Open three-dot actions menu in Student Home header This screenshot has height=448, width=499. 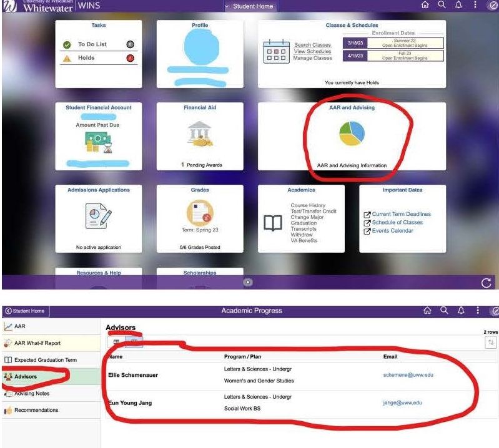pos(475,4)
